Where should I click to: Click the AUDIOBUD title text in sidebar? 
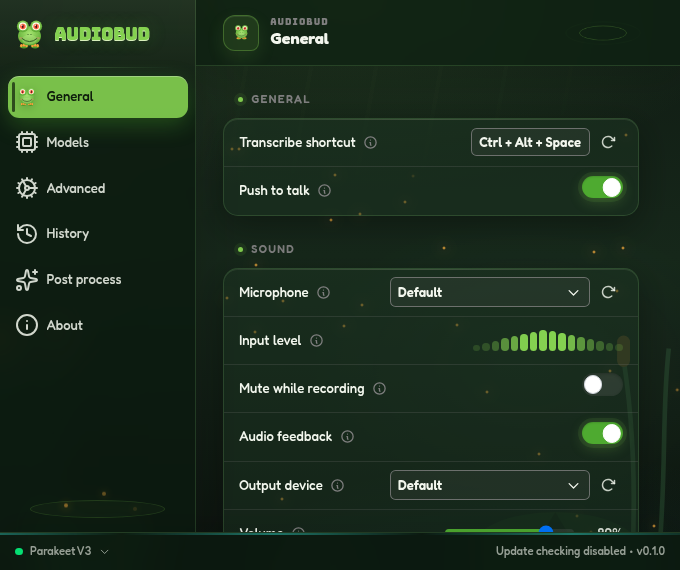(x=102, y=34)
